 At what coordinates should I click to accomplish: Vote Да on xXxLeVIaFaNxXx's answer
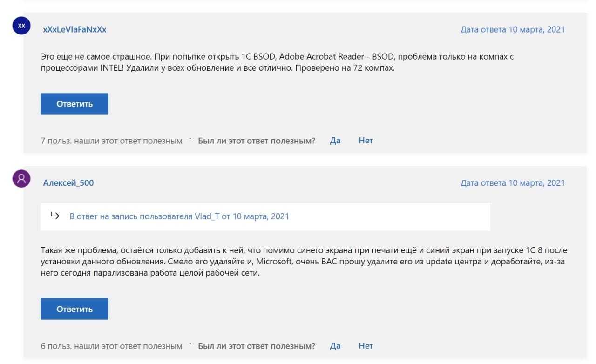pos(335,140)
